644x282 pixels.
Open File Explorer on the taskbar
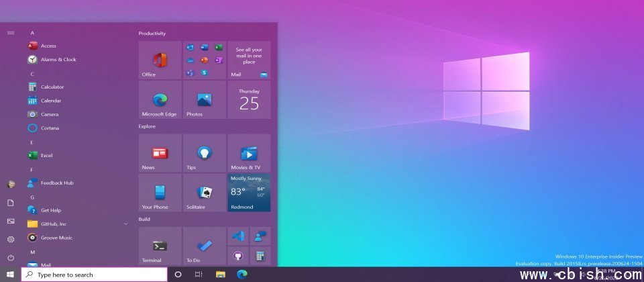221,274
